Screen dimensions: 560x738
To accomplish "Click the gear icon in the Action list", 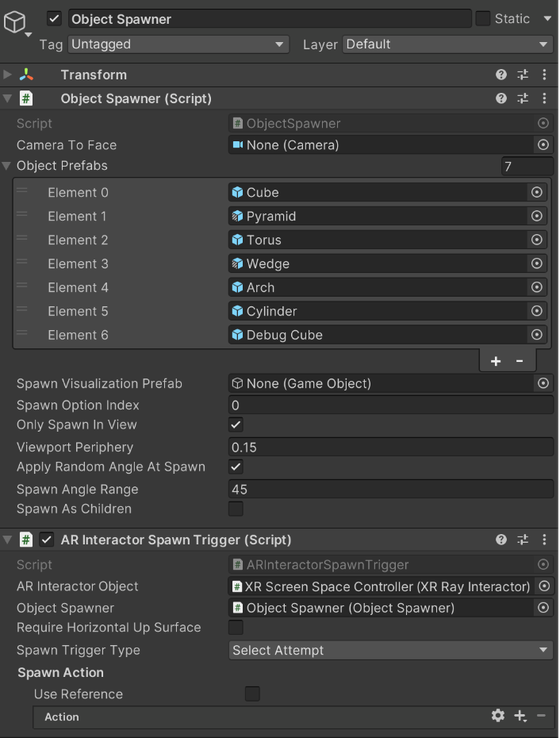I will pyautogui.click(x=498, y=716).
